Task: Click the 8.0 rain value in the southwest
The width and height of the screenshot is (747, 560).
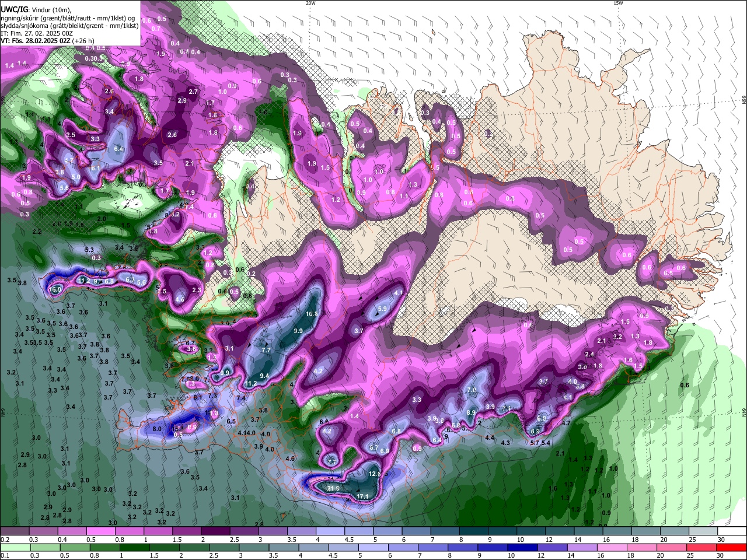Action: click(x=157, y=429)
